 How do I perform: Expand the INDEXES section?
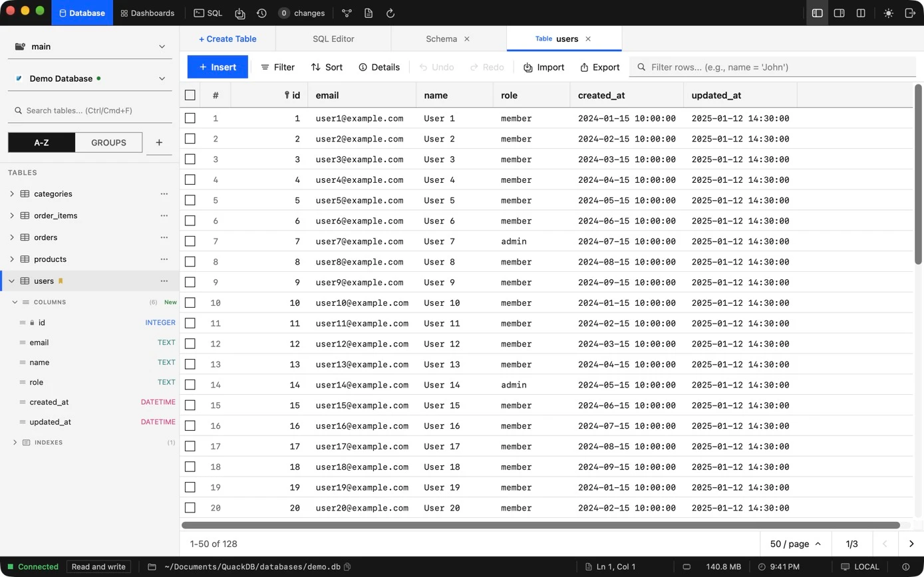[15, 443]
